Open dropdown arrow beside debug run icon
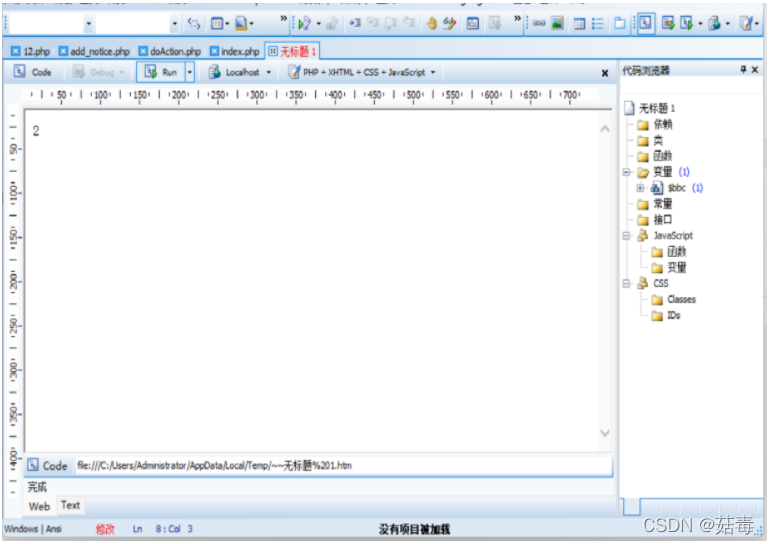770x544 pixels. pyautogui.click(x=318, y=24)
